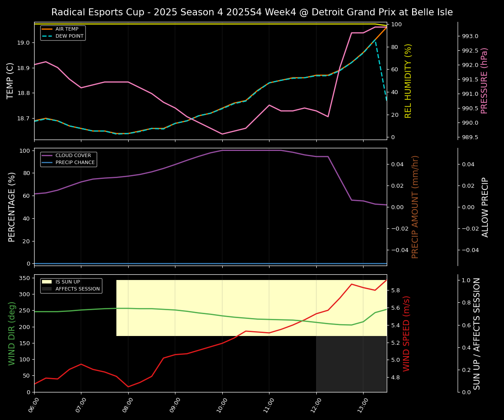Click the WIND DIR (deg) axis label
Screen dimensions: 504x420
click(x=12, y=333)
